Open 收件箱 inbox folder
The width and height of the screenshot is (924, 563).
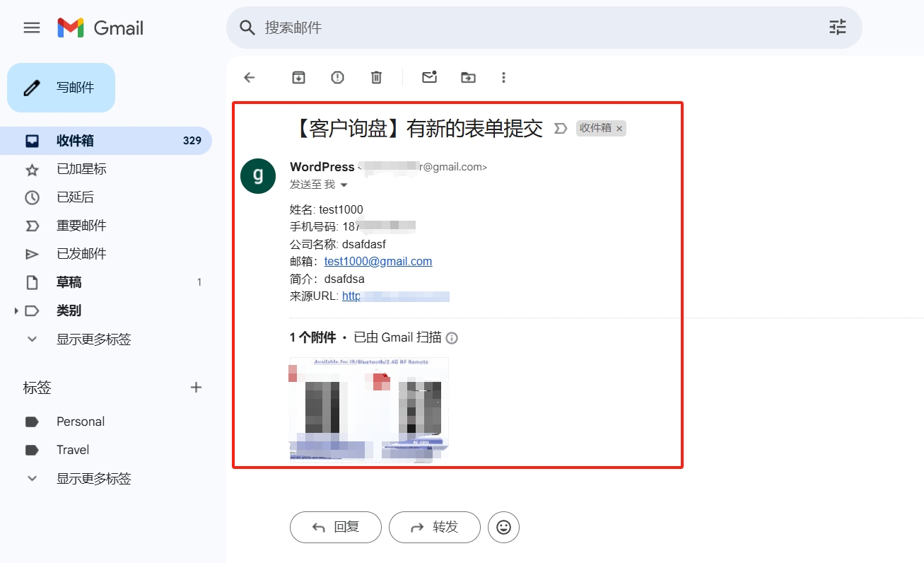pos(106,141)
